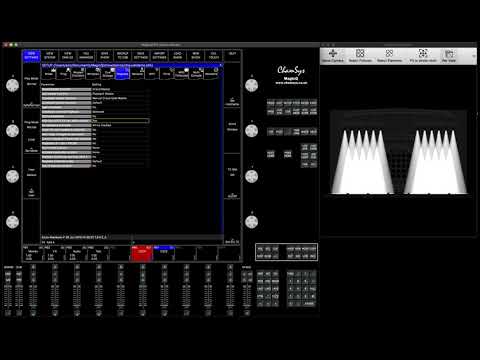This screenshot has height=360, width=480.
Task: Open the View System soft button
Action: coord(50,56)
